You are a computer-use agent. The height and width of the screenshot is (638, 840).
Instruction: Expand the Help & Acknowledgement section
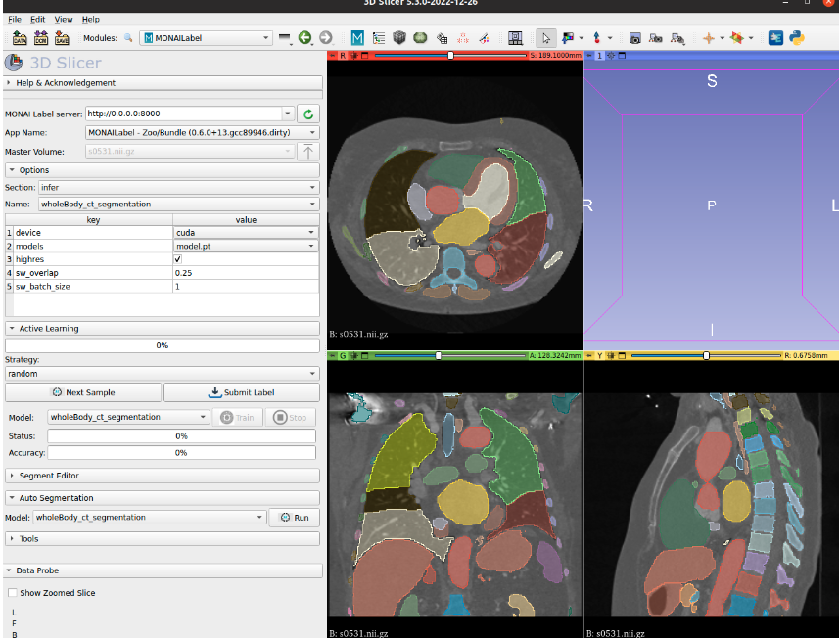point(163,83)
